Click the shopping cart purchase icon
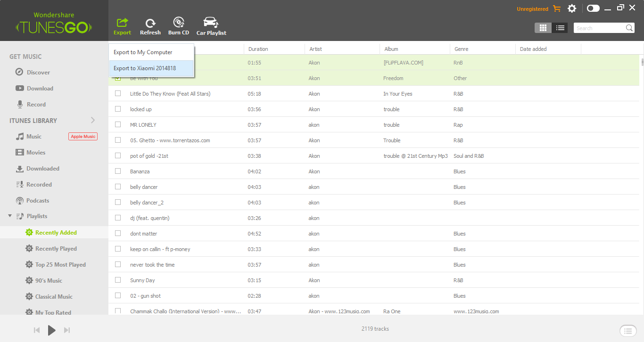The image size is (644, 342). [x=557, y=8]
